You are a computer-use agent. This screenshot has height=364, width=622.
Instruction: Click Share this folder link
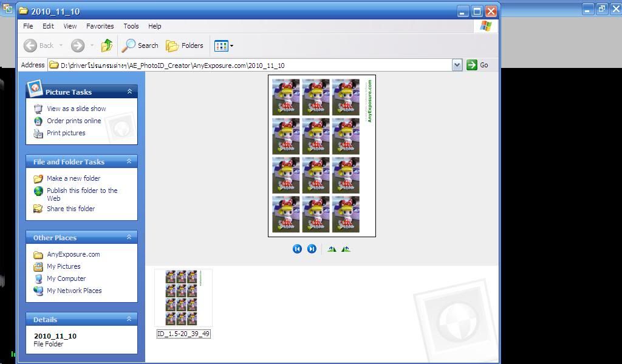point(70,209)
